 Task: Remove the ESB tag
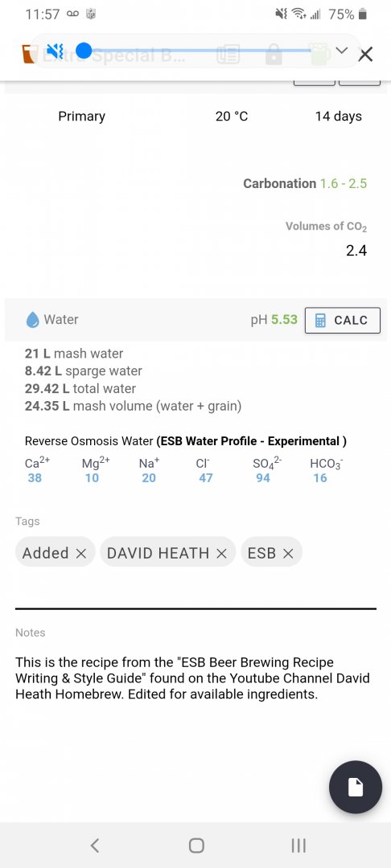pyautogui.click(x=288, y=553)
